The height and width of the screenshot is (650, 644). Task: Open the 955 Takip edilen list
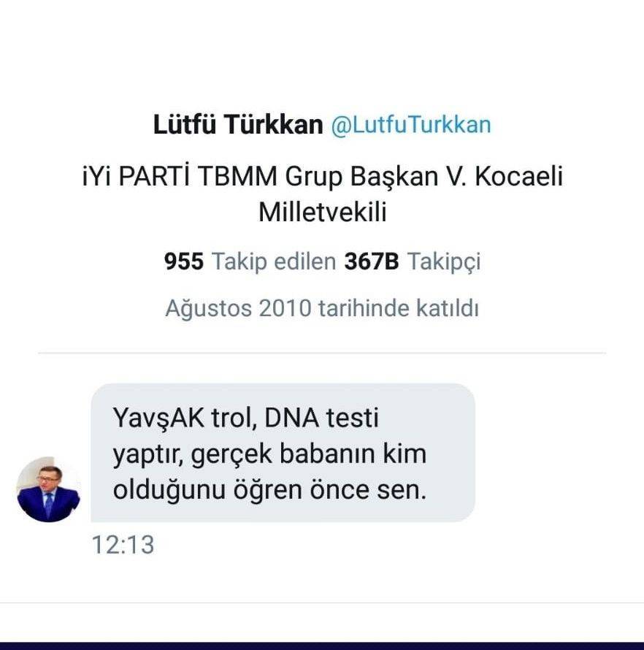[250, 261]
